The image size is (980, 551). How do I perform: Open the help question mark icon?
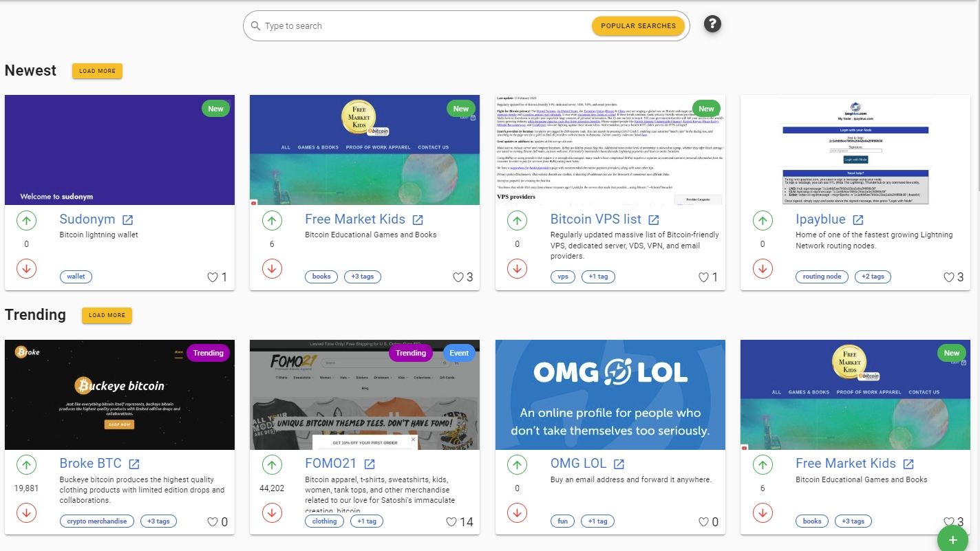click(x=712, y=25)
